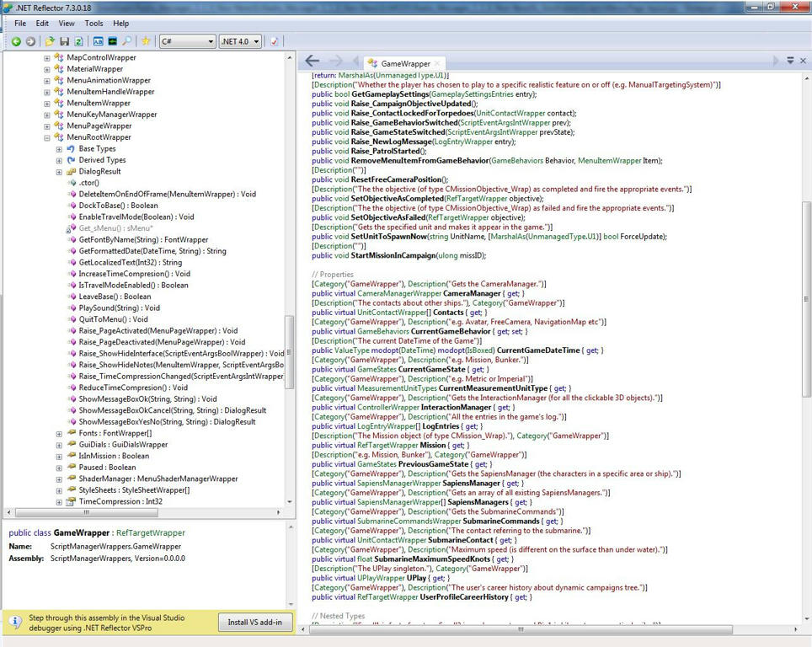
Task: Select IsTravelModeEnabled() : Boolean in tree
Action: [x=134, y=286]
